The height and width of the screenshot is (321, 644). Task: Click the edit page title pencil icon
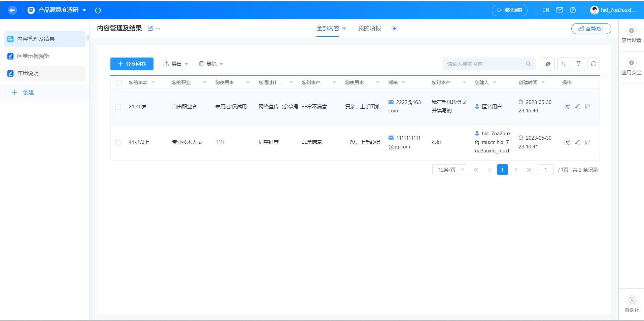[x=150, y=28]
